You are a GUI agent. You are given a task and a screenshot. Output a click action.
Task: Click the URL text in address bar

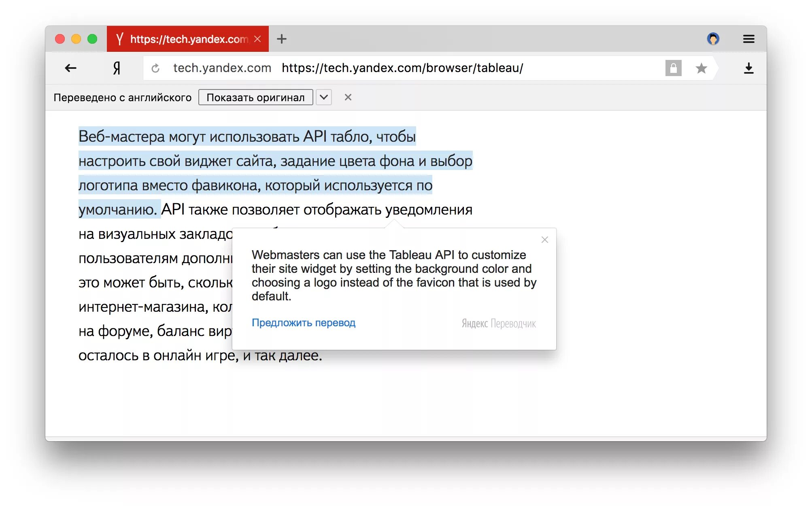coord(402,68)
